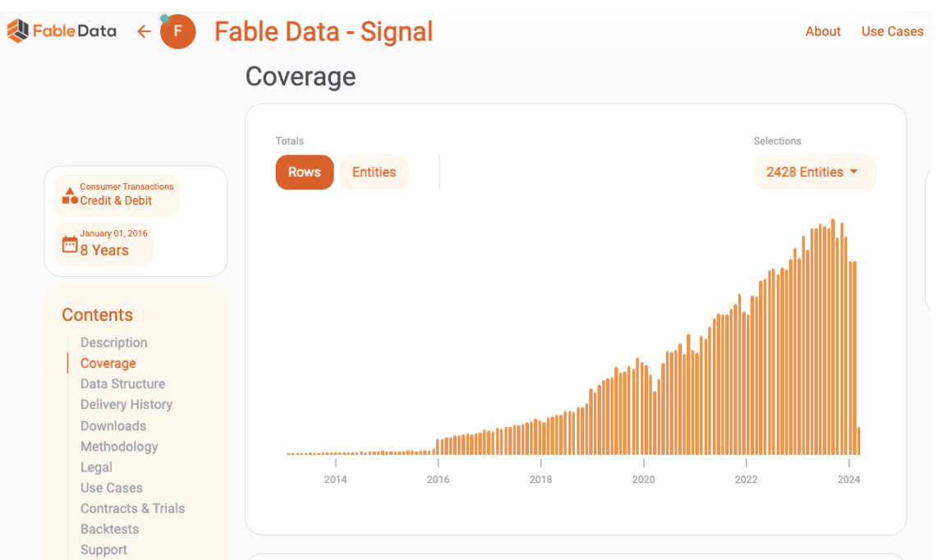Click the round F avatar icon
The image size is (938, 560).
(178, 32)
